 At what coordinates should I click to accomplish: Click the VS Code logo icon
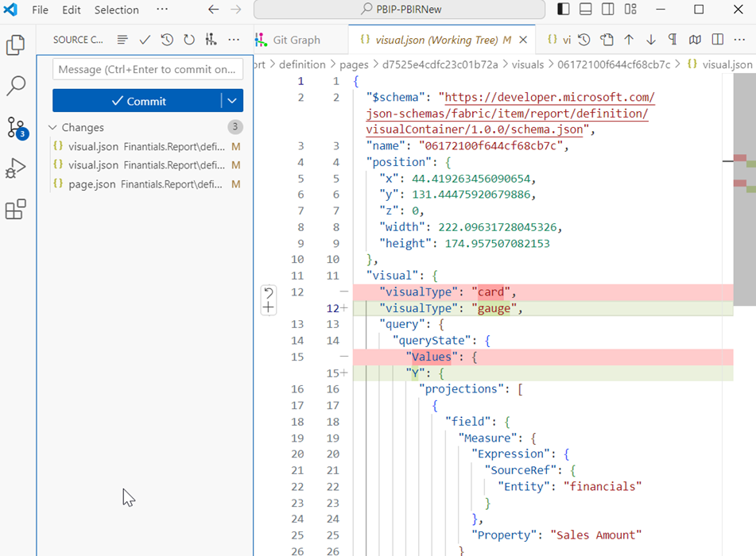click(x=10, y=10)
